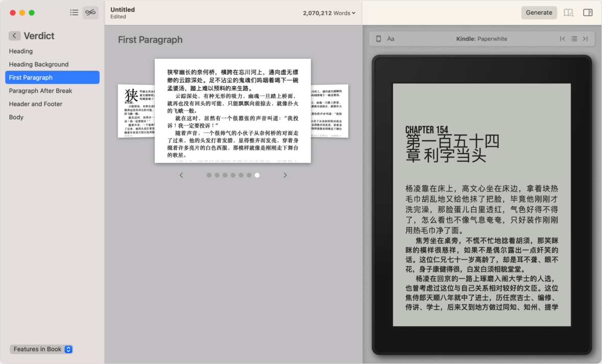
Task: Click the Kindle preview page showing Chapter 154
Action: [481, 205]
